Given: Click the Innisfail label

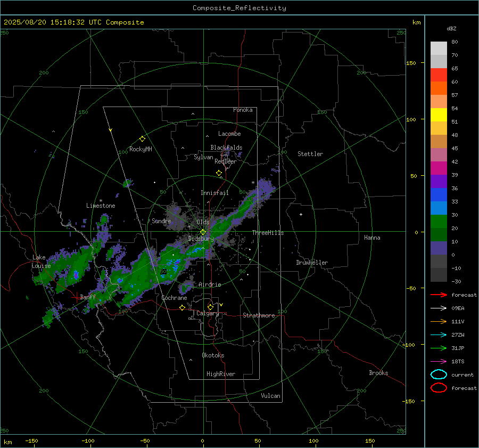Looking at the screenshot, I should pyautogui.click(x=214, y=193).
